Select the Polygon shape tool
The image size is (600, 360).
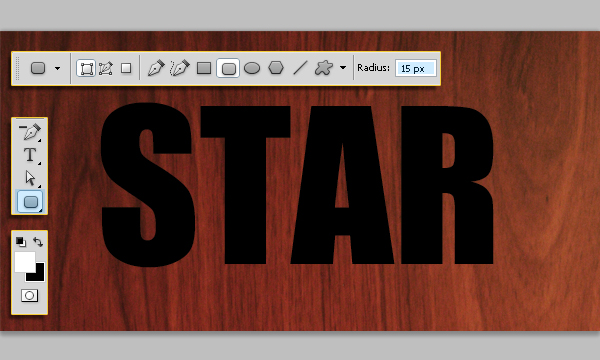pyautogui.click(x=276, y=68)
